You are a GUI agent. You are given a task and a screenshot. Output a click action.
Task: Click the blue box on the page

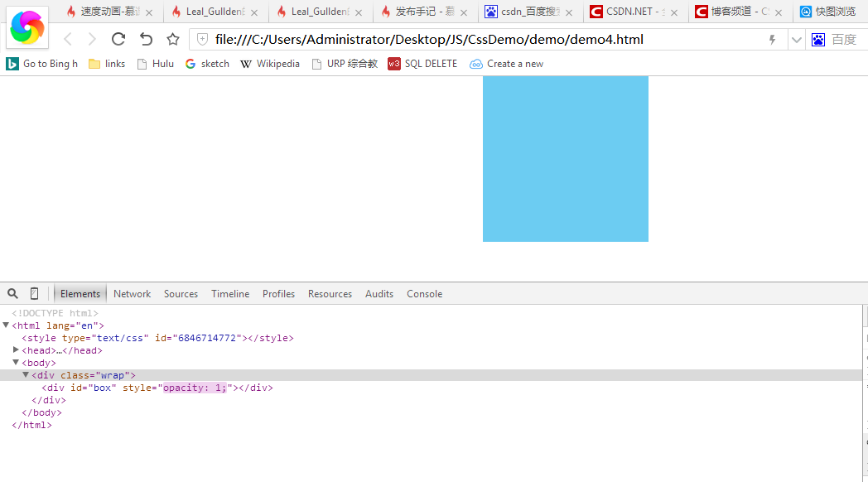[x=565, y=159]
